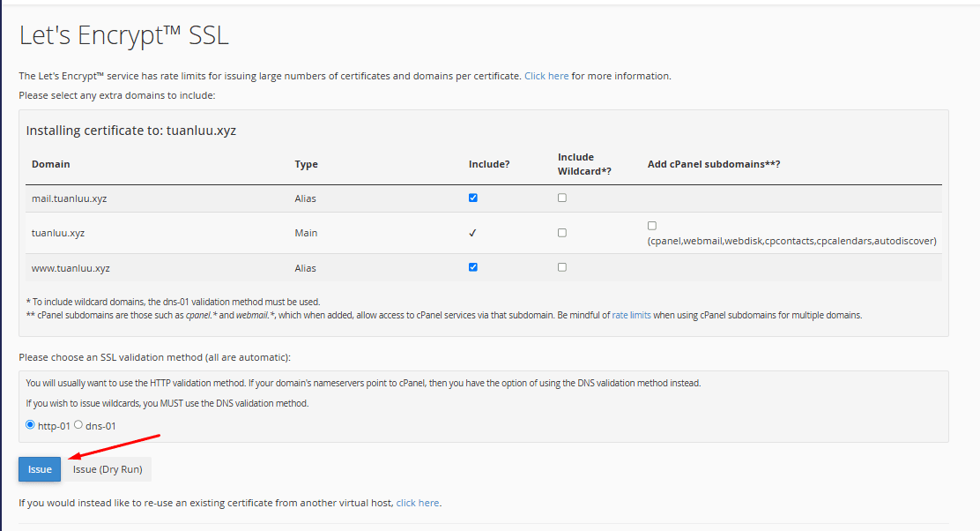Click the 'Domain' column header

coord(50,164)
